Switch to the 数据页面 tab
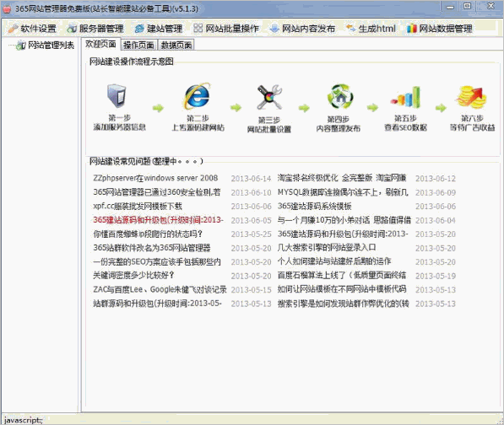 [x=176, y=46]
